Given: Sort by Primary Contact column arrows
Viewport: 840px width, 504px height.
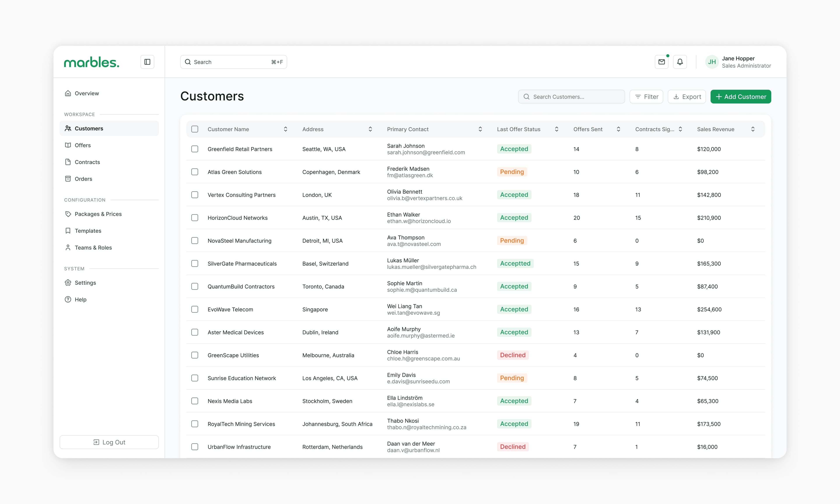Looking at the screenshot, I should click(480, 129).
